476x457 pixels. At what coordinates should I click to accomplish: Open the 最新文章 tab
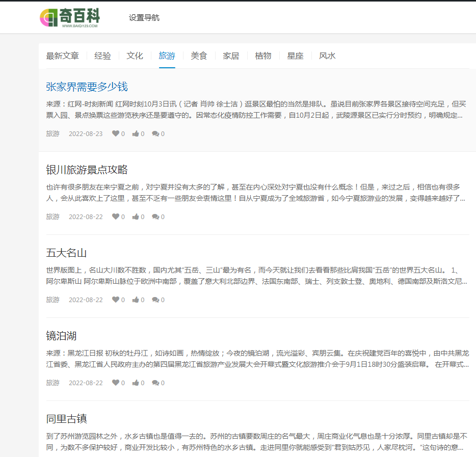(63, 56)
